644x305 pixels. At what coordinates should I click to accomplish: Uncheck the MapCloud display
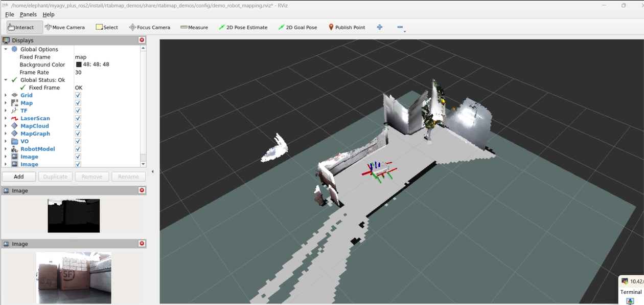(x=78, y=126)
